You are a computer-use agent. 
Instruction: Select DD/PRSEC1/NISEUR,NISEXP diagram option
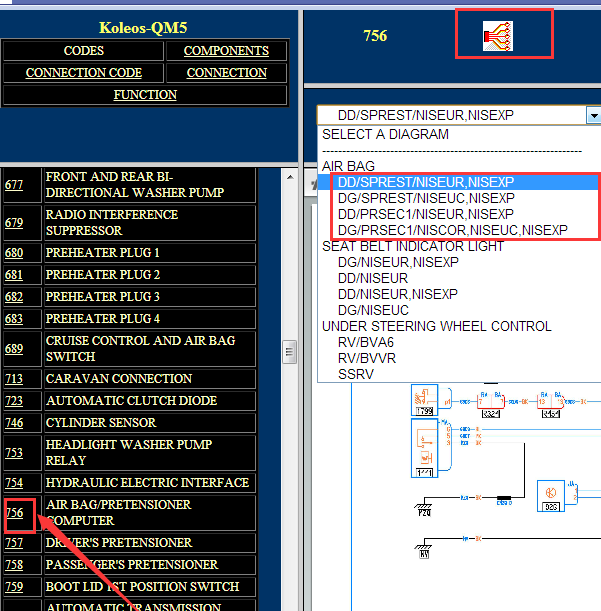pos(426,214)
